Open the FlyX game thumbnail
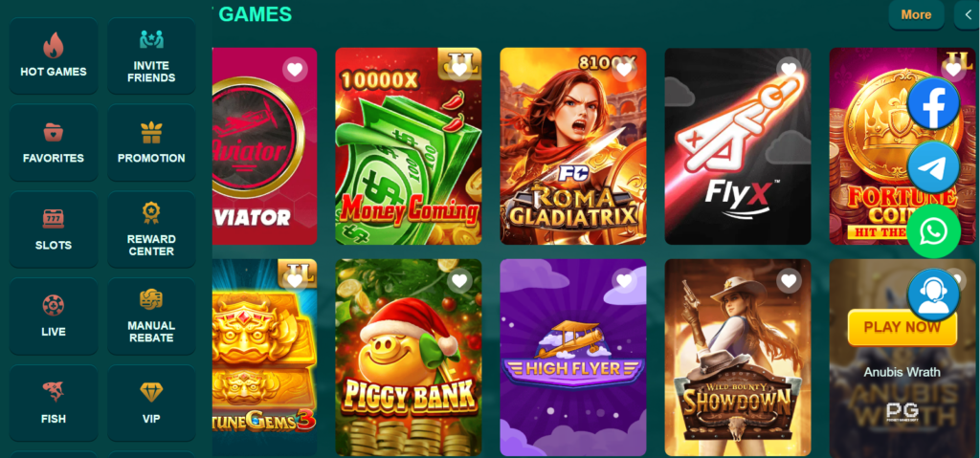Viewport: 980px width, 458px height. pos(738,146)
